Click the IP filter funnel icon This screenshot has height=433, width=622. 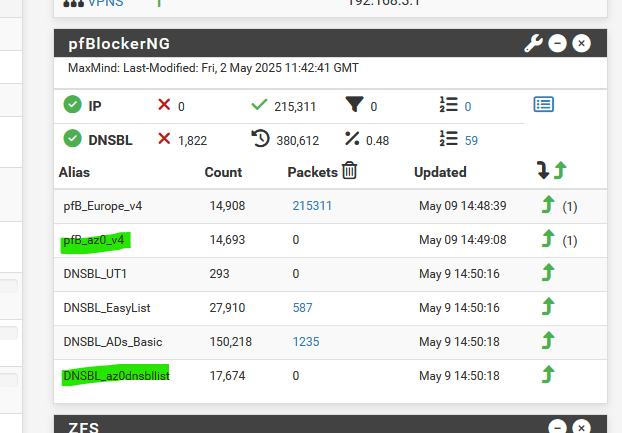354,105
